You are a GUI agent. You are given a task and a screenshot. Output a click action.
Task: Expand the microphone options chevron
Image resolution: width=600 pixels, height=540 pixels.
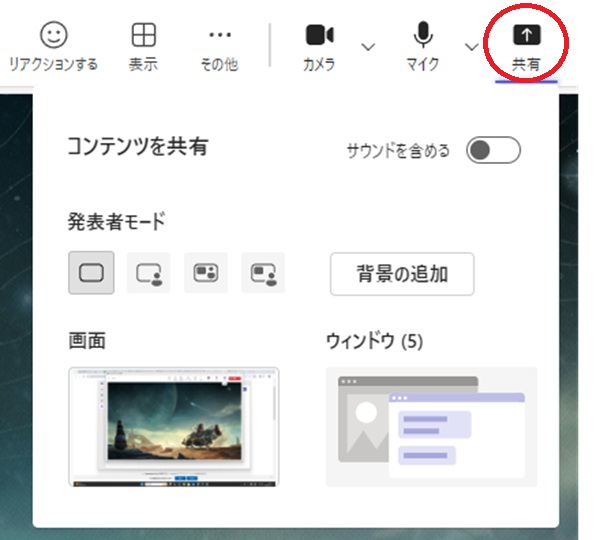pyautogui.click(x=472, y=46)
